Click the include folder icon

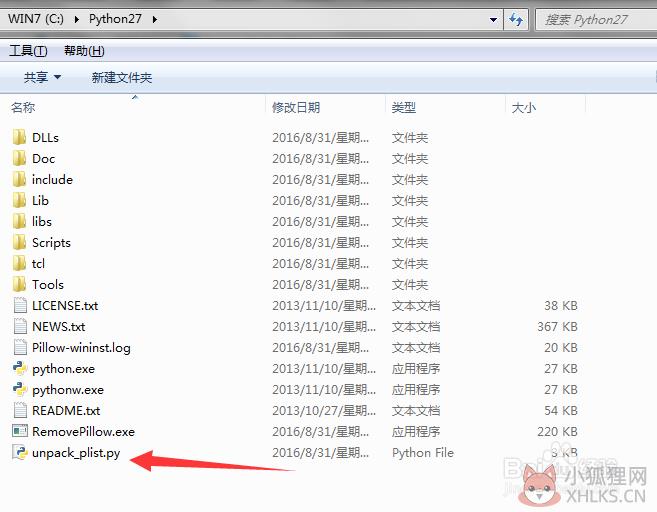(19, 179)
